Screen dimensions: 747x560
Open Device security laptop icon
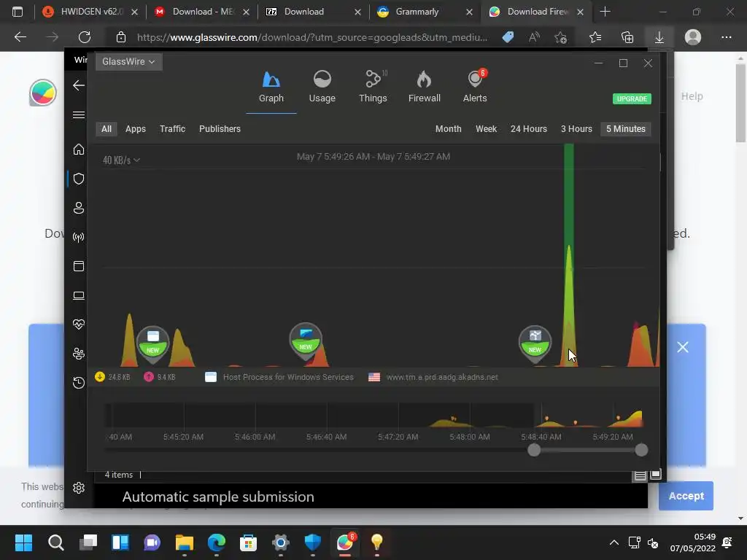(79, 296)
